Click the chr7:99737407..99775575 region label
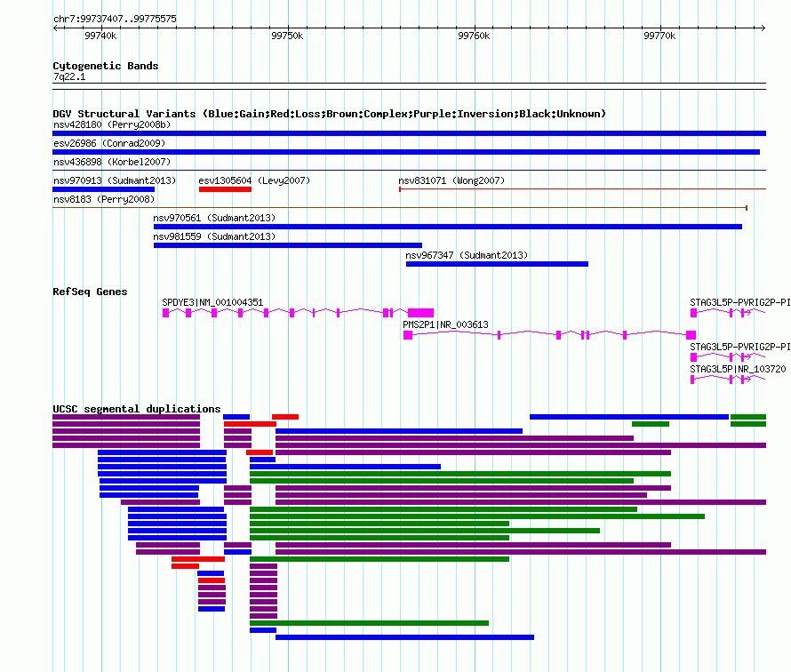 click(115, 19)
